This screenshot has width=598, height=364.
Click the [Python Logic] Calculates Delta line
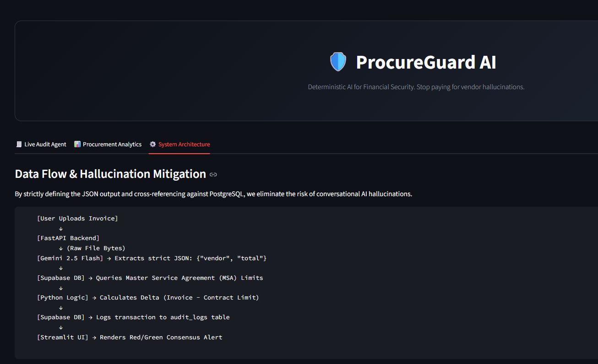pyautogui.click(x=148, y=298)
